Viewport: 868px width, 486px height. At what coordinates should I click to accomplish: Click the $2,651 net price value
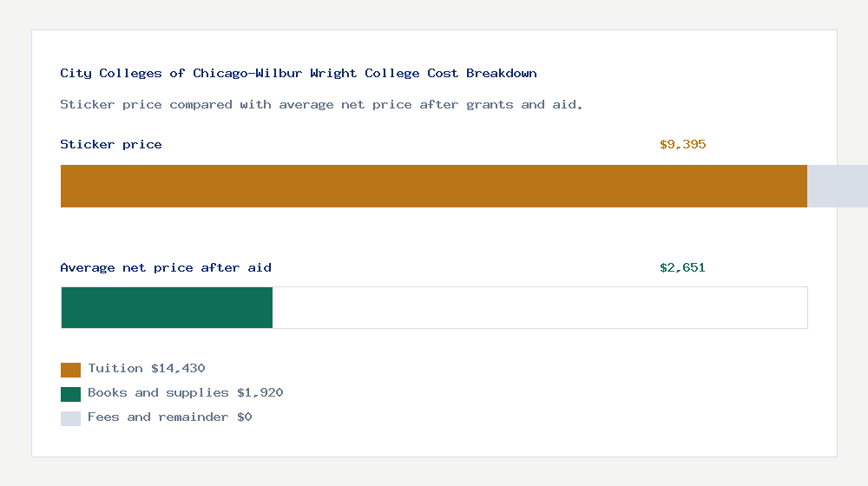coord(682,268)
